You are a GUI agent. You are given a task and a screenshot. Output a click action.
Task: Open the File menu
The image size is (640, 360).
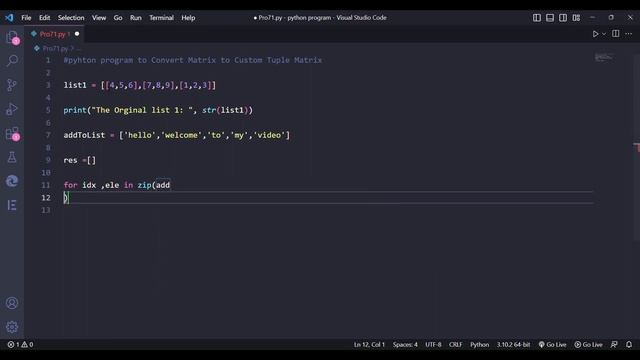26,18
